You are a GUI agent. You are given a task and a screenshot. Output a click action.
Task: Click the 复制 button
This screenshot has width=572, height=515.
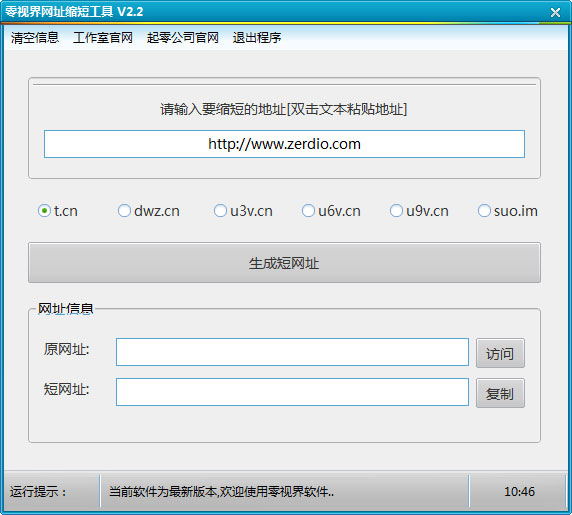pyautogui.click(x=500, y=393)
